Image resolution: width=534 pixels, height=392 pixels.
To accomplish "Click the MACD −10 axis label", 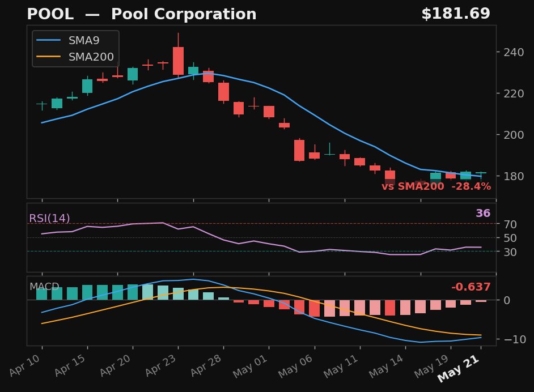I will [x=515, y=339].
